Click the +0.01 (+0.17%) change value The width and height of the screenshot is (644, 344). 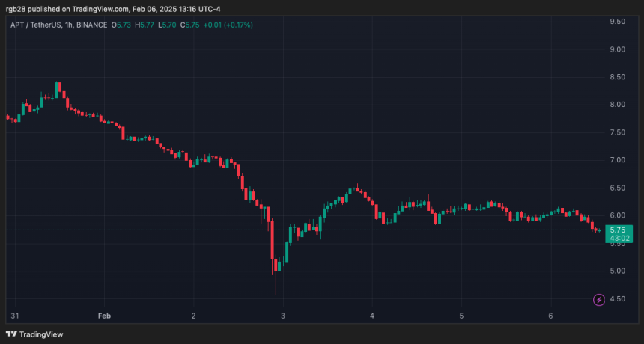228,25
